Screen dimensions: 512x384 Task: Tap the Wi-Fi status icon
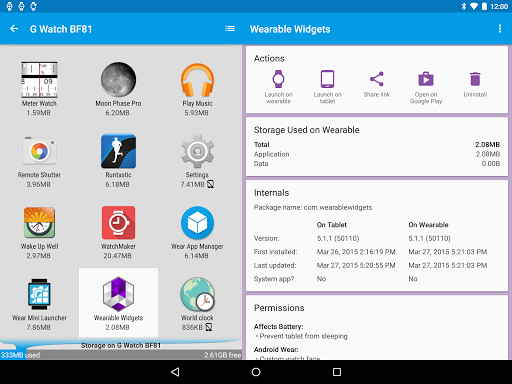pos(474,6)
